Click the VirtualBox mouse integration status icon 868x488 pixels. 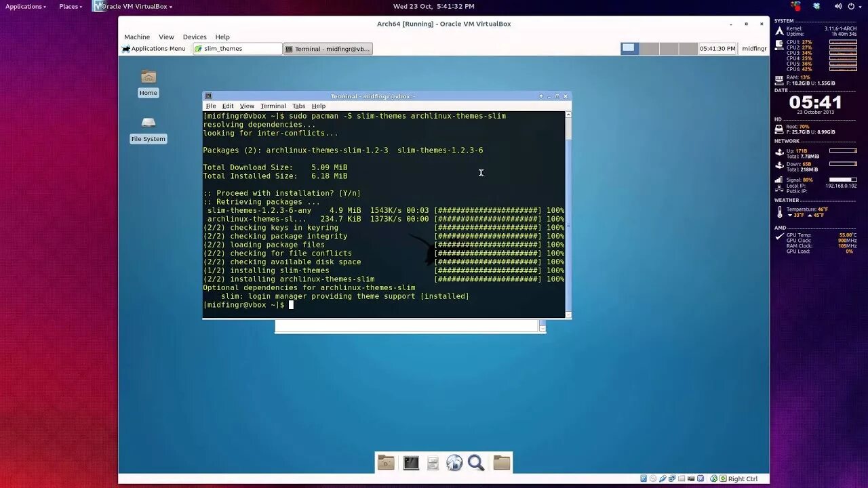tap(713, 479)
